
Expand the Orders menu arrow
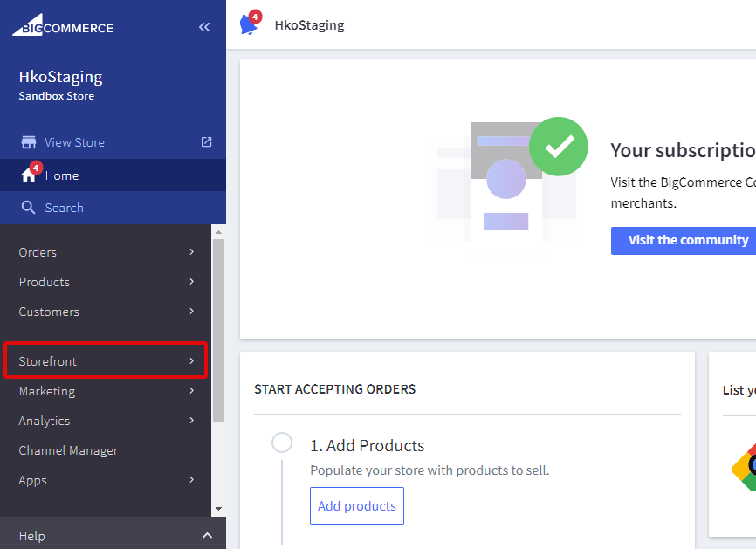pyautogui.click(x=192, y=251)
